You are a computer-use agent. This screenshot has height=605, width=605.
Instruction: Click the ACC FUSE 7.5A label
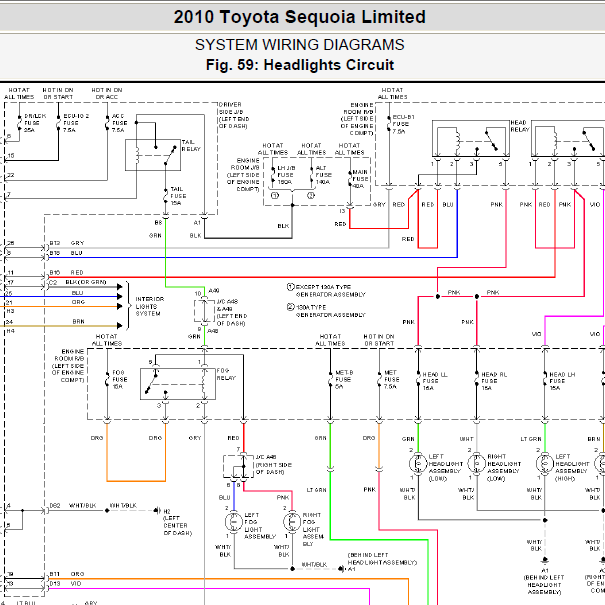118,123
